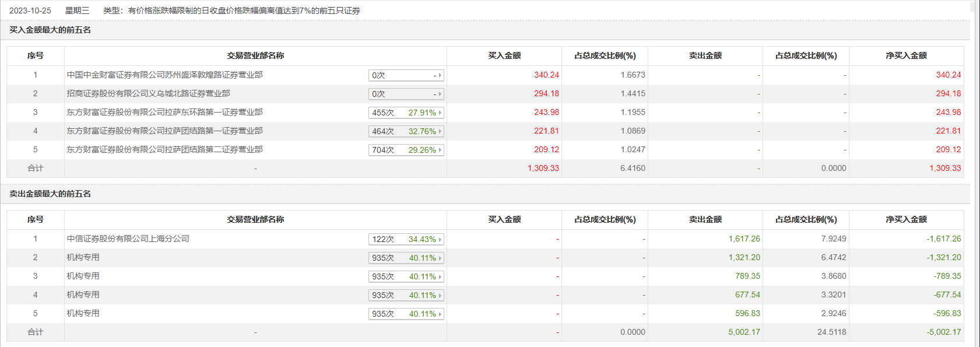Viewport: 980px width, 347px height.
Task: Select 机构专用 link in sell row 5
Action: click(x=83, y=313)
